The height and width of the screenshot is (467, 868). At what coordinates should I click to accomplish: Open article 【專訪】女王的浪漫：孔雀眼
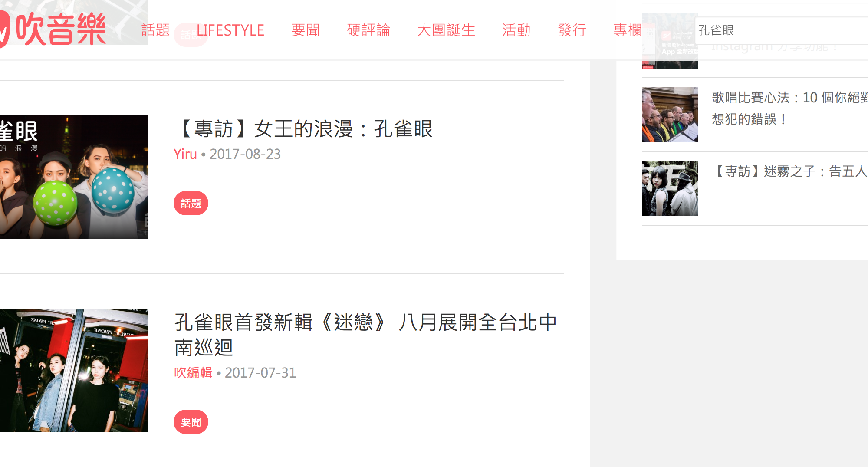click(303, 129)
